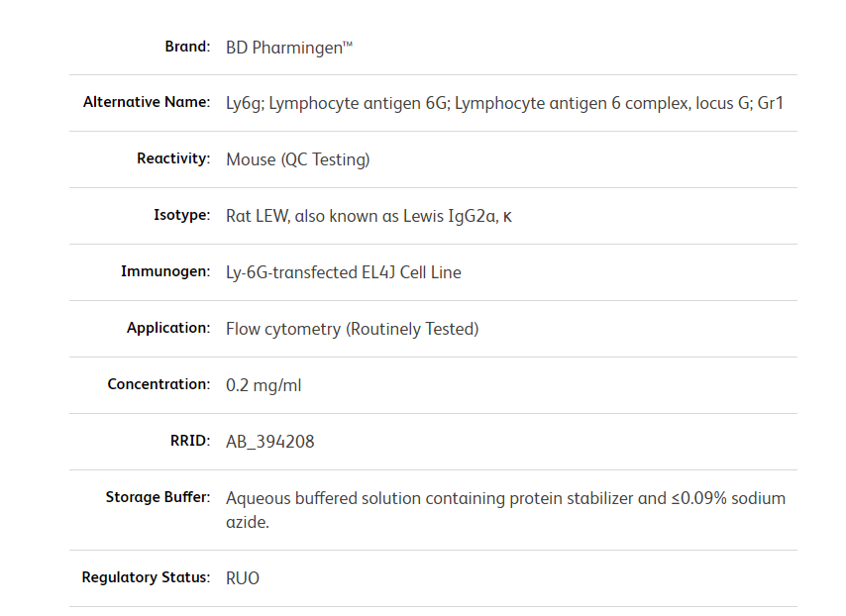The image size is (846, 616).
Task: Click the Isotype label
Action: 181,216
